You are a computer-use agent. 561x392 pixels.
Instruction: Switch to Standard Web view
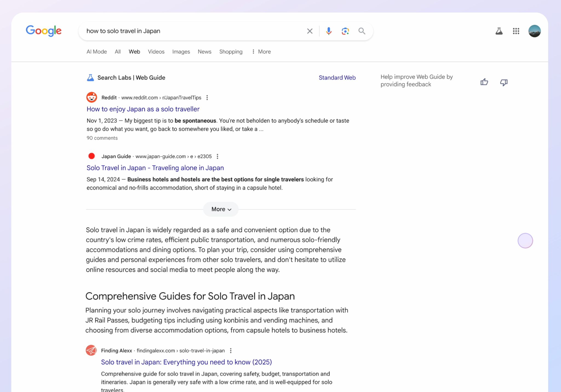tap(337, 77)
